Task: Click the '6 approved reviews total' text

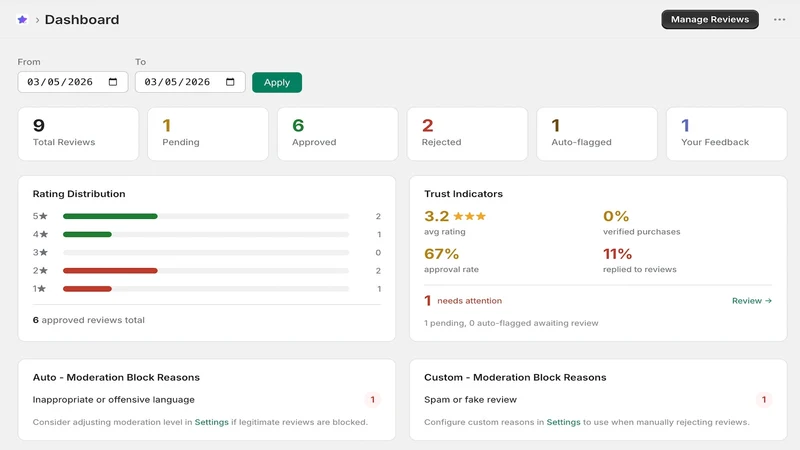Action: click(x=89, y=320)
